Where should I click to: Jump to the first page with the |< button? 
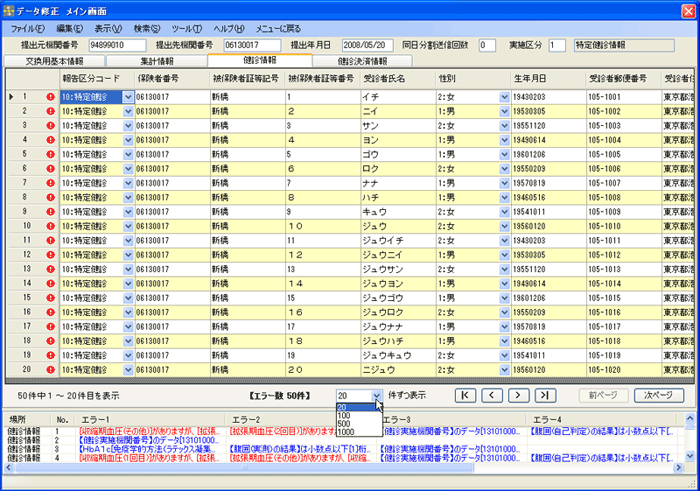(x=465, y=395)
